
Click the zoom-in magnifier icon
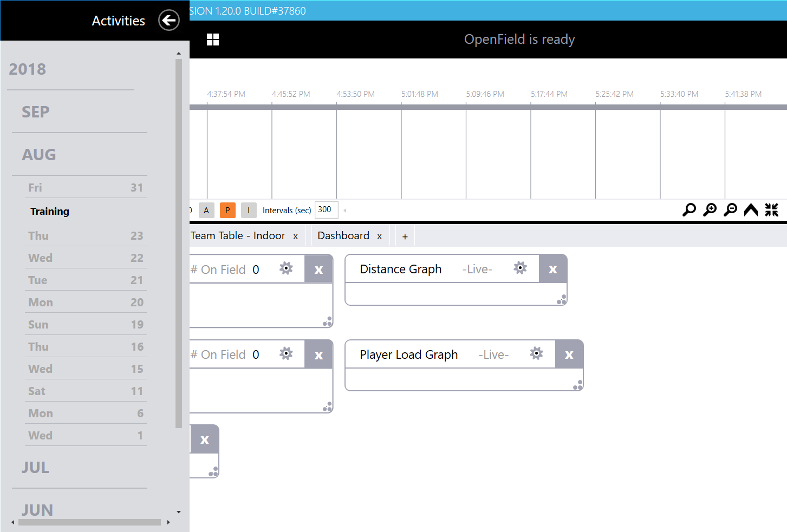[710, 210]
